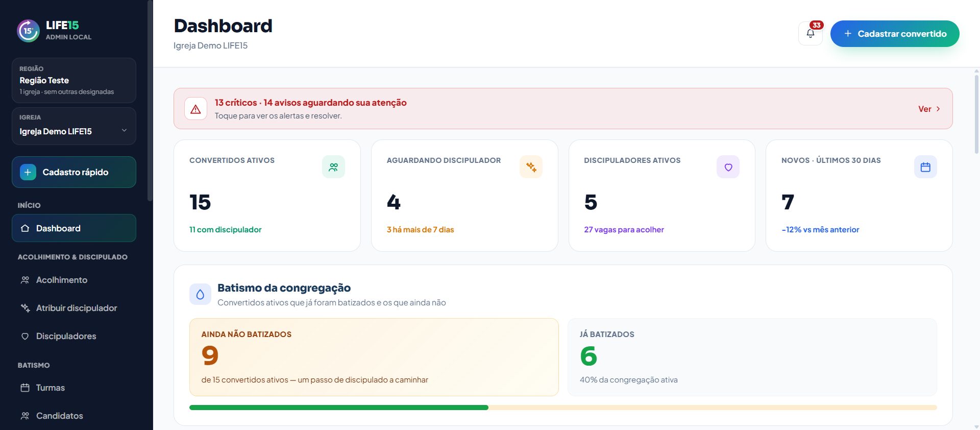Click the 'Batismo da congregação' heading
The width and height of the screenshot is (980, 430).
284,288
